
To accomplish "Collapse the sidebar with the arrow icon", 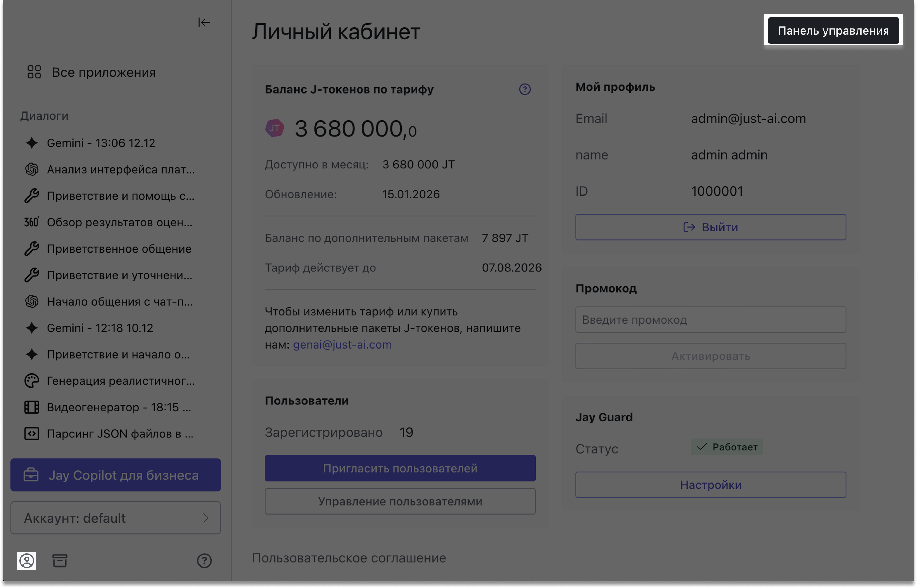I will click(204, 23).
